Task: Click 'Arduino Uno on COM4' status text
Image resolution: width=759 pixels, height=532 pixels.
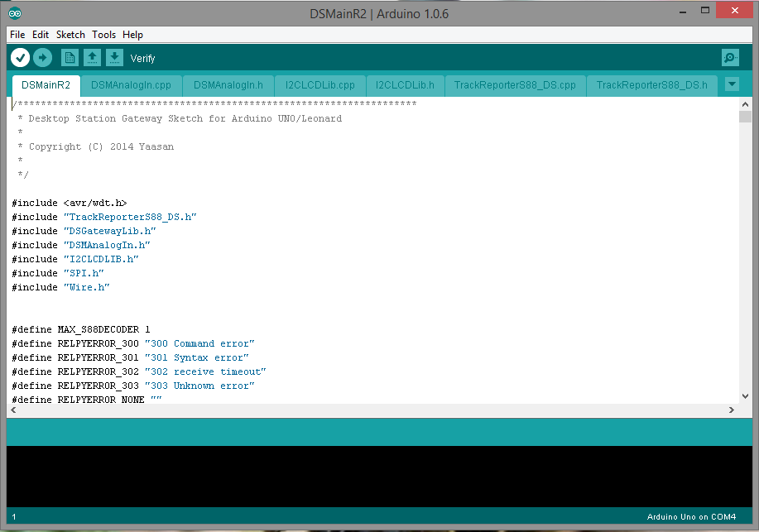Action: [x=691, y=516]
